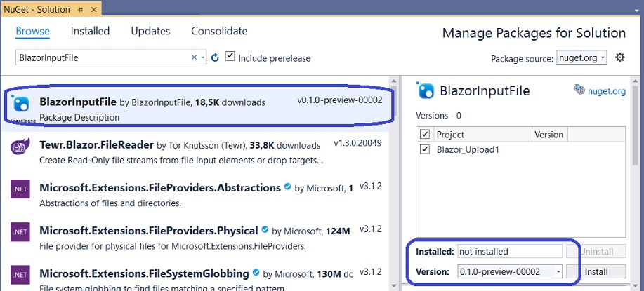This screenshot has height=291, width=644.
Task: Toggle select-all projects checkbox in header
Action: [425, 134]
